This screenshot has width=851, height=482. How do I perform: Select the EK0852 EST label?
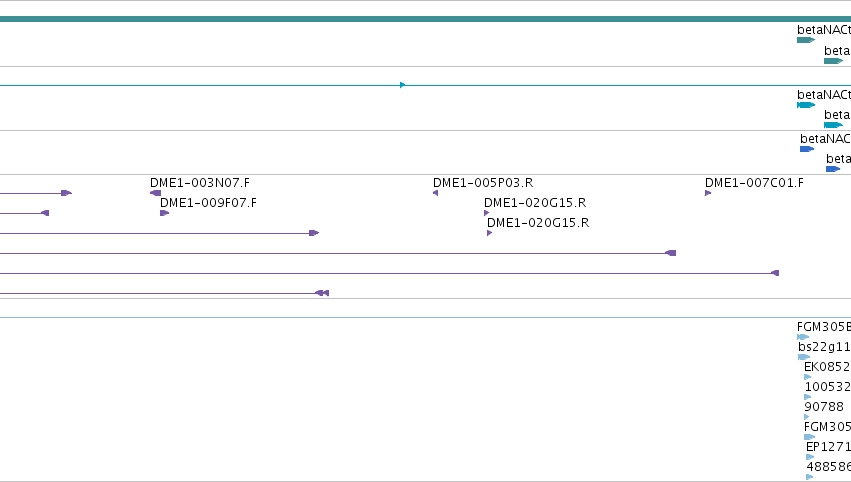click(x=827, y=367)
